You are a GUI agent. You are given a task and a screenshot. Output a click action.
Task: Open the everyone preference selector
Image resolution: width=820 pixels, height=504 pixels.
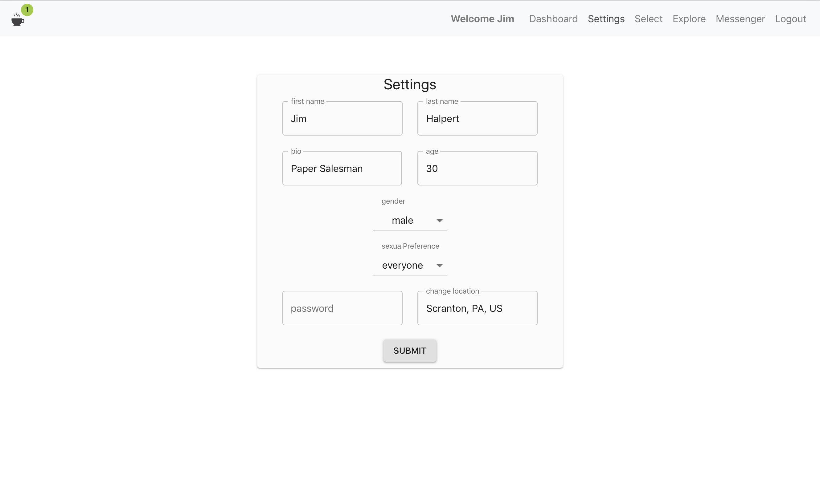pyautogui.click(x=402, y=265)
